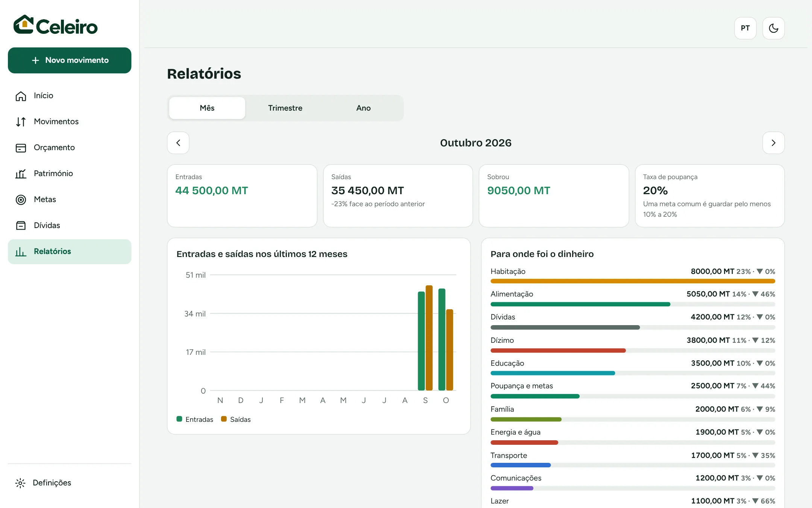Go to previous month with left chevron
Screen dimensions: 812x508
click(178, 143)
